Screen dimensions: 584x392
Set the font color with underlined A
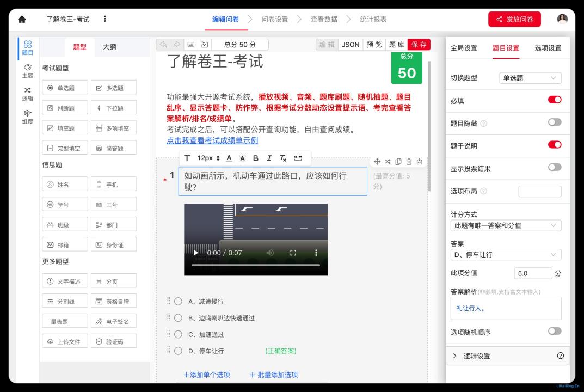229,158
